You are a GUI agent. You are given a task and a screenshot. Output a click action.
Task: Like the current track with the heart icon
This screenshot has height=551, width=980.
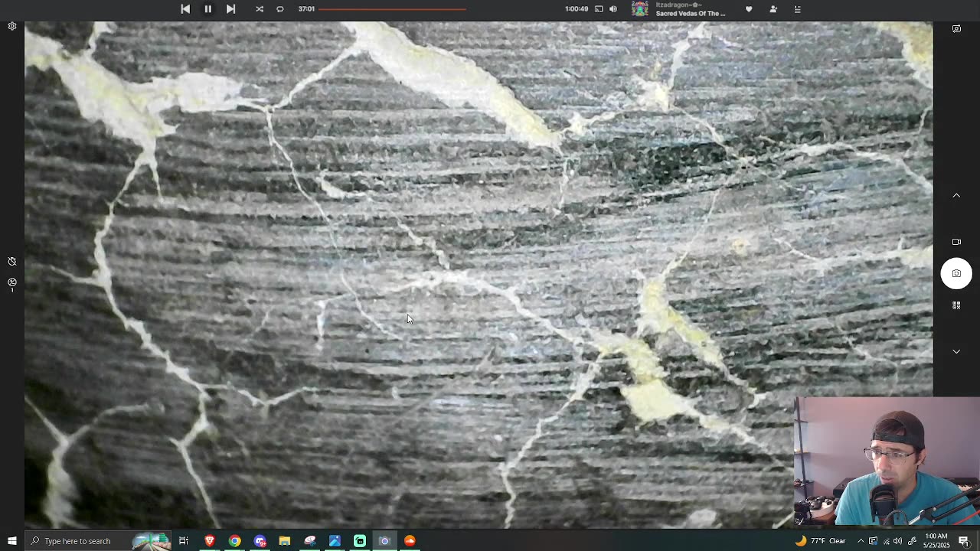click(749, 9)
